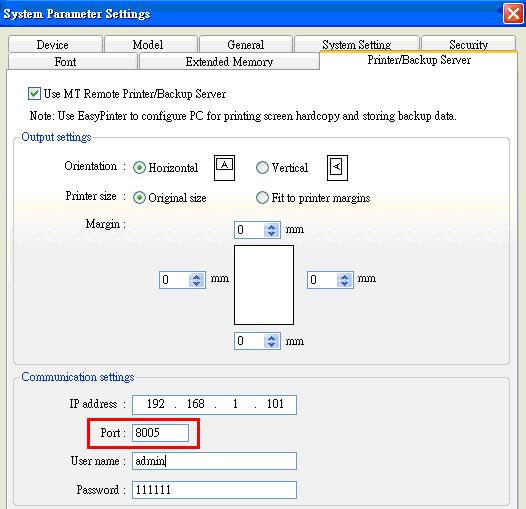The height and width of the screenshot is (509, 526).
Task: Increase the left margin value
Action: [x=196, y=276]
